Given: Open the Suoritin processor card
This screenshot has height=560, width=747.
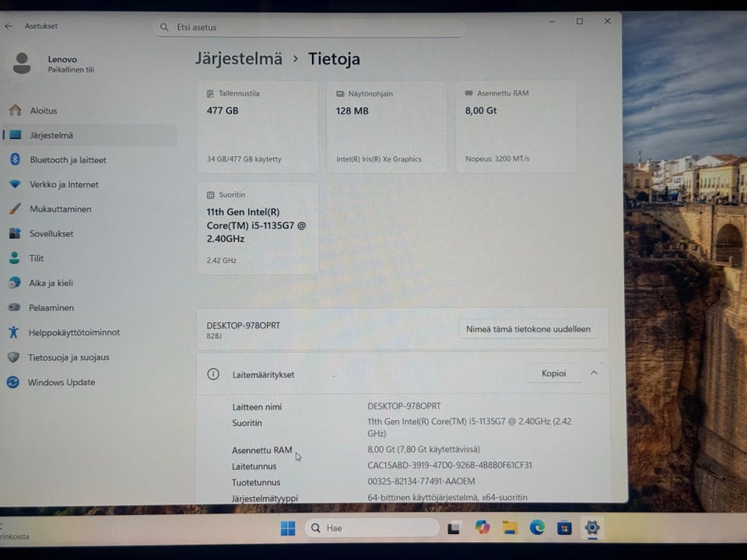Looking at the screenshot, I should pos(258,228).
